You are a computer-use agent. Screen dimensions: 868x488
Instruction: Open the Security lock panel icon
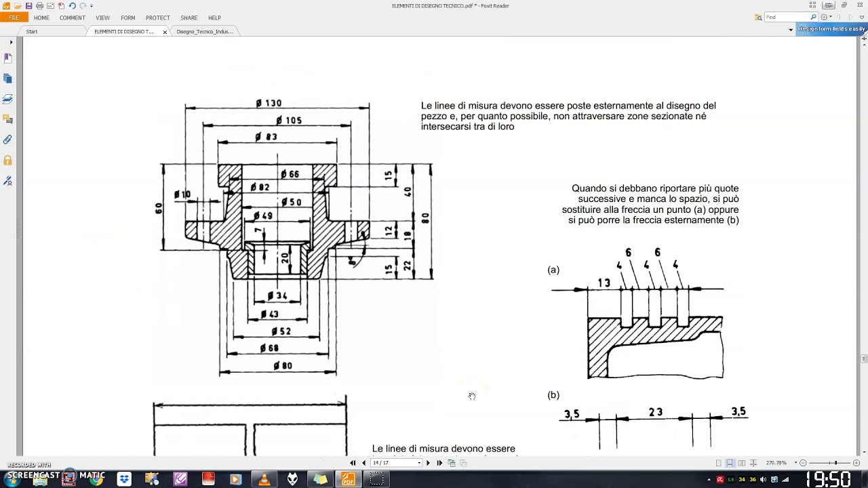pyautogui.click(x=8, y=161)
